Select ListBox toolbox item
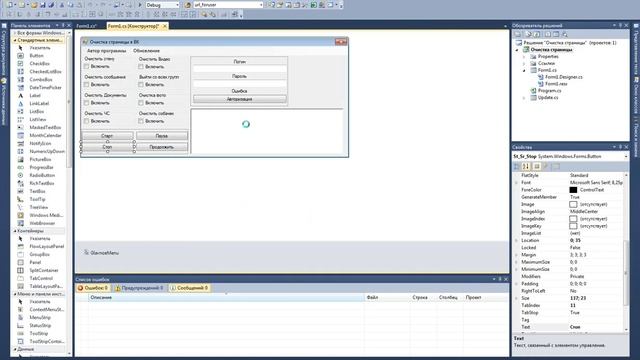This screenshot has height=360, width=640. 37,111
